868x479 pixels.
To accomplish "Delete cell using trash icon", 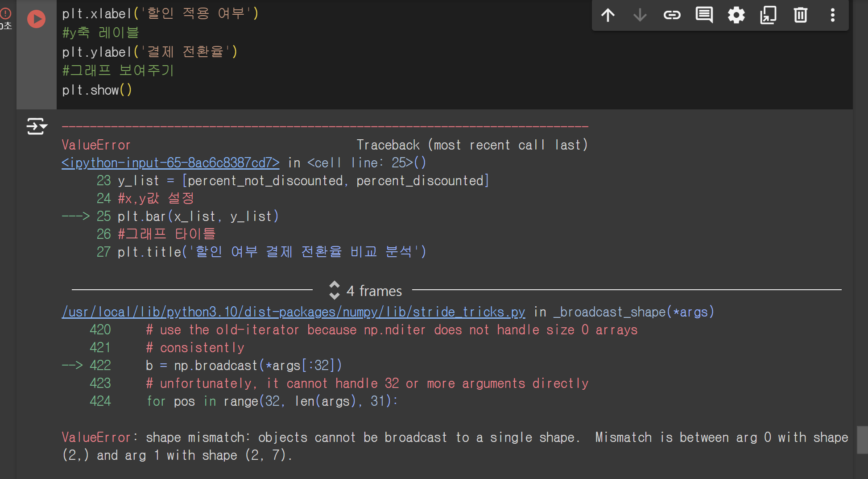I will coord(801,15).
